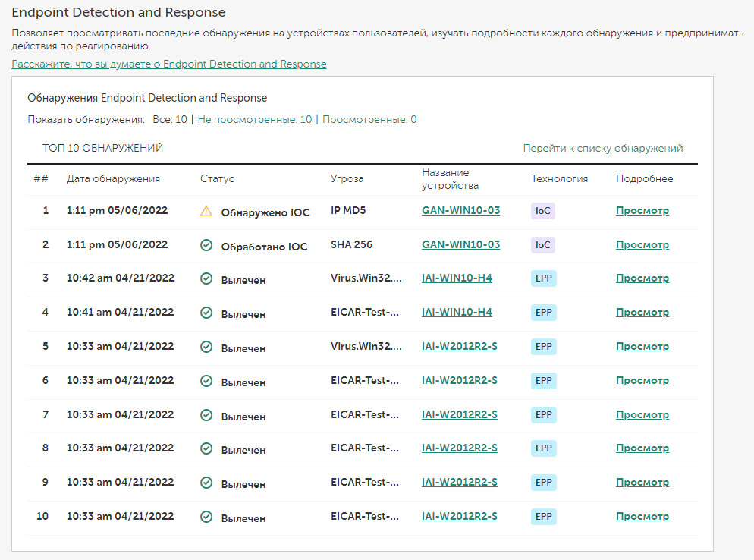754x560 pixels.
Task: Click the yellow warning icon in row 1
Action: click(206, 212)
